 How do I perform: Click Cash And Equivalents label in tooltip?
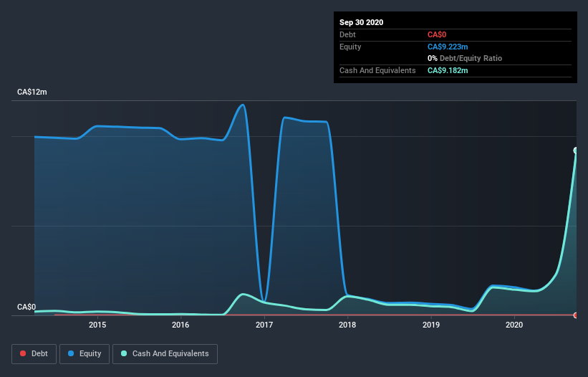pos(377,70)
